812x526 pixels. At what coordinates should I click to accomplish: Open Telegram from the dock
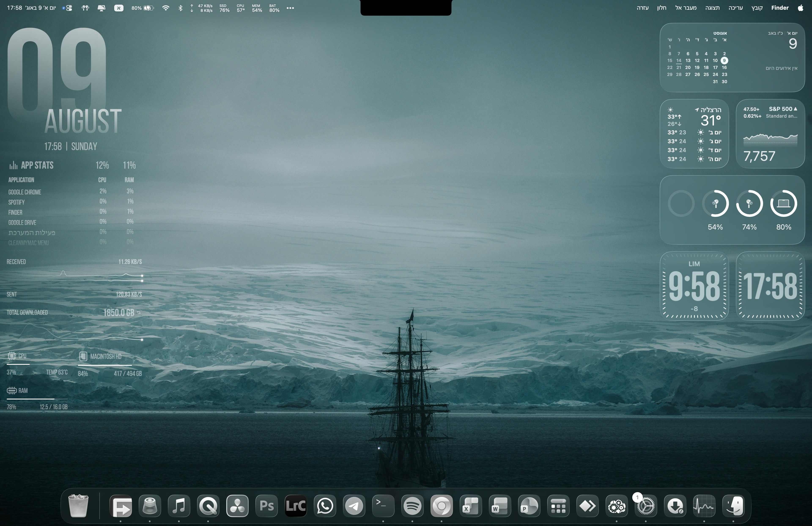(x=354, y=505)
